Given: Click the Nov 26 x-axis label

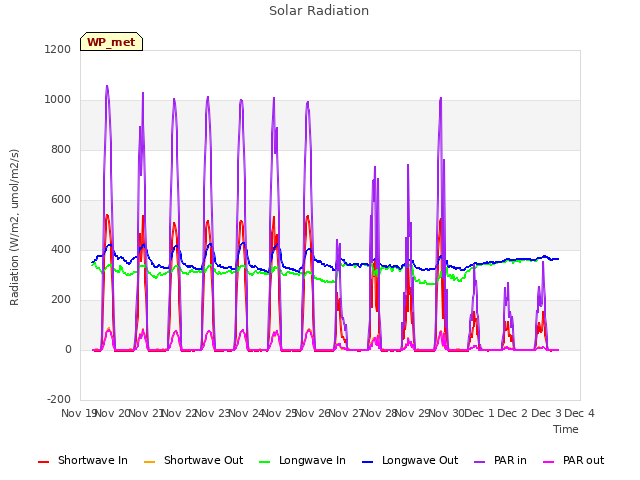Looking at the screenshot, I should pyautogui.click(x=313, y=413).
